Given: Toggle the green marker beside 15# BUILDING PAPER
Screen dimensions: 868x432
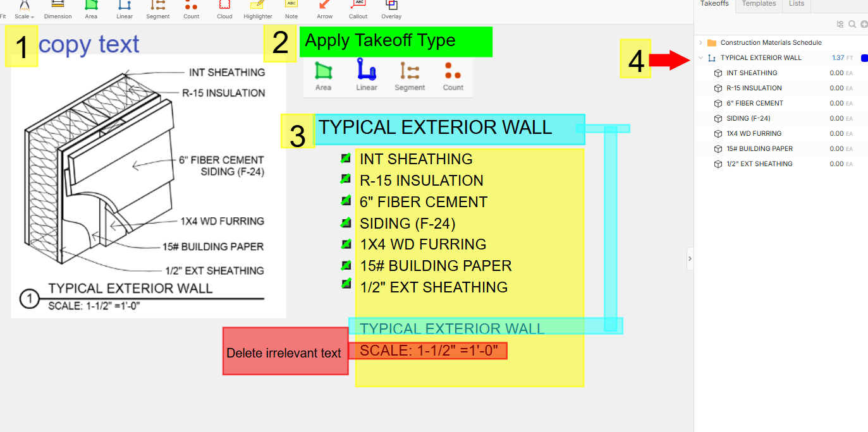Looking at the screenshot, I should [x=346, y=265].
